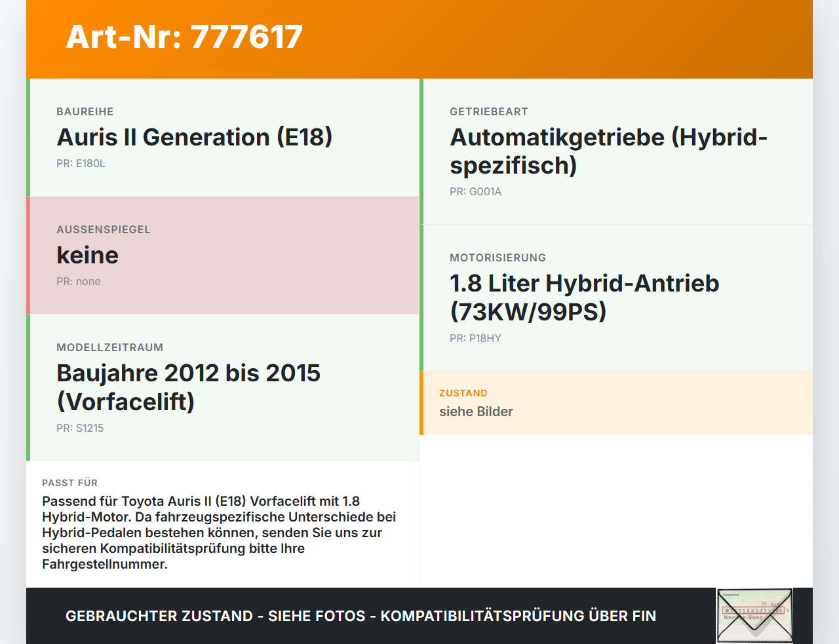Screen dimensions: 839x644
Task: Click the 'Passend für Toyota Auris II' paragraph
Action: pyautogui.click(x=220, y=533)
